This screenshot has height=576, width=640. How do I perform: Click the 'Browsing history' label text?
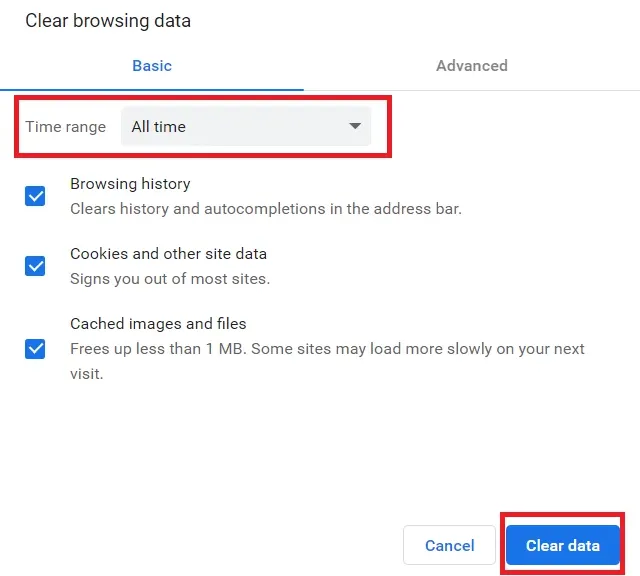click(130, 184)
